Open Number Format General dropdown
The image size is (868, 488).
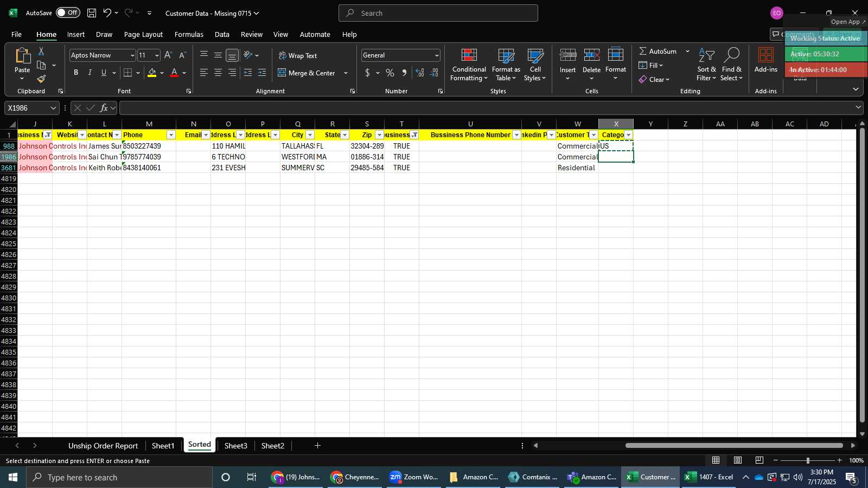click(437, 55)
